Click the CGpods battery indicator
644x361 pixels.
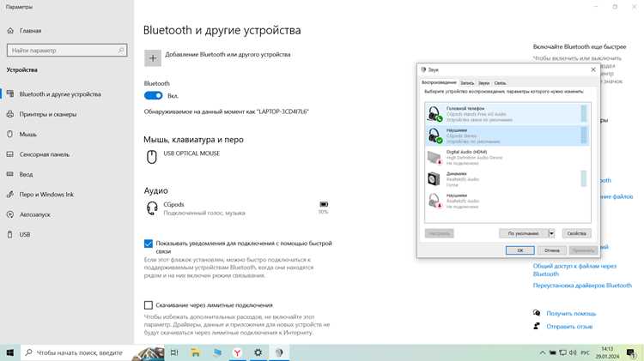[x=324, y=204]
